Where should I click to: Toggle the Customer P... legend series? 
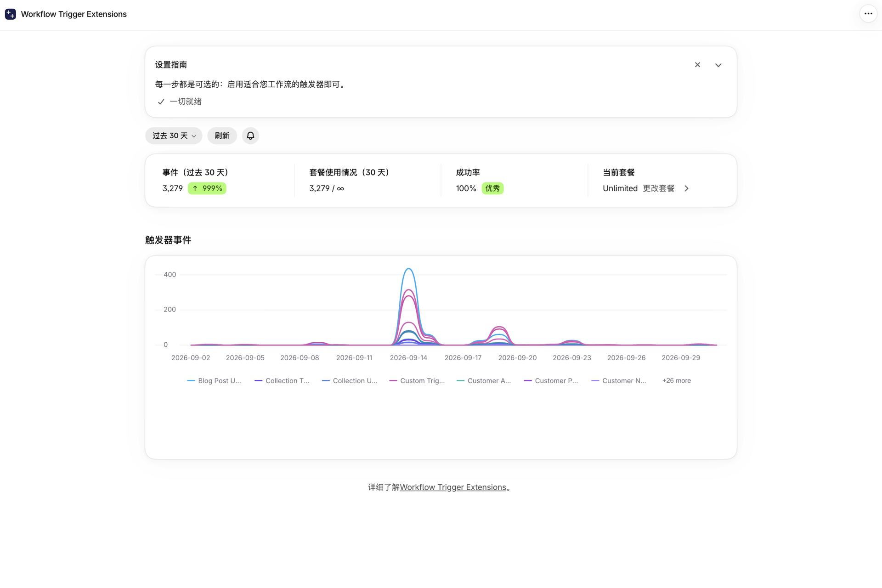coord(551,381)
